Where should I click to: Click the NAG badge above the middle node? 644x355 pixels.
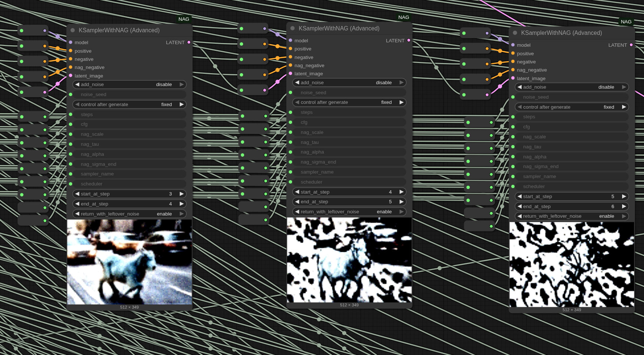[x=404, y=17]
